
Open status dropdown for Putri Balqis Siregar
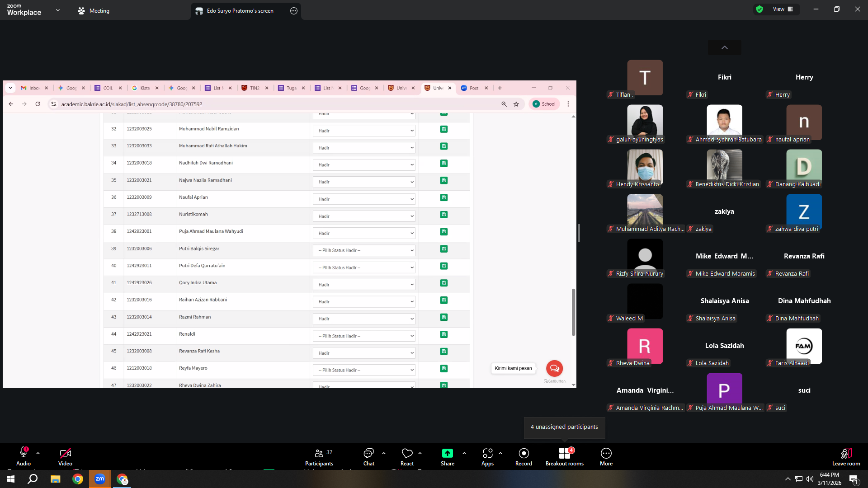[364, 250]
